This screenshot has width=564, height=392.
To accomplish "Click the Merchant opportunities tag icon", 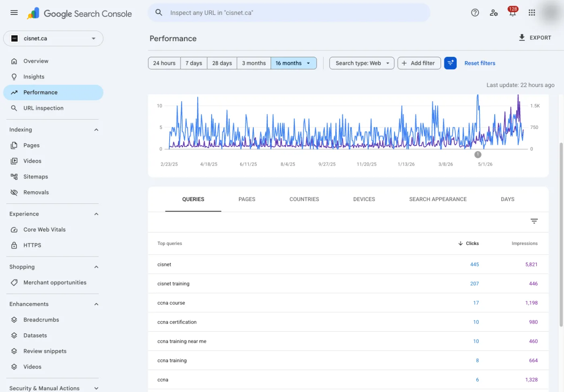I will coord(14,283).
